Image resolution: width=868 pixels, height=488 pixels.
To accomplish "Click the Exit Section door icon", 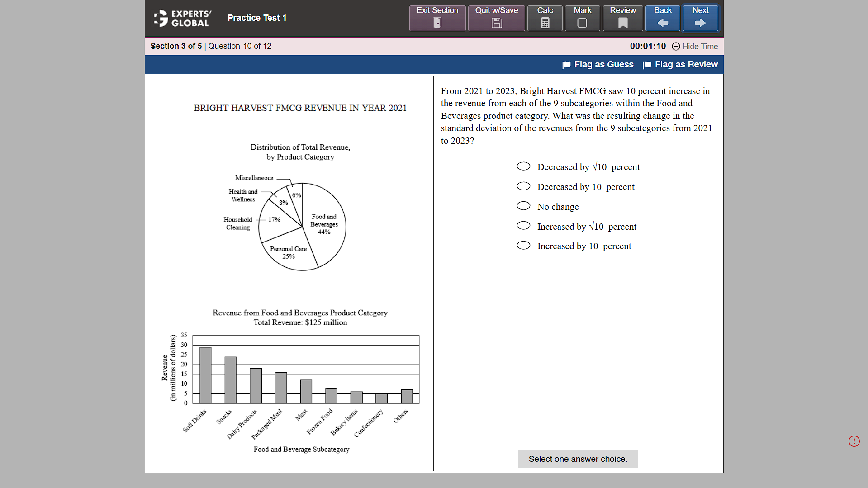I will click(x=437, y=23).
